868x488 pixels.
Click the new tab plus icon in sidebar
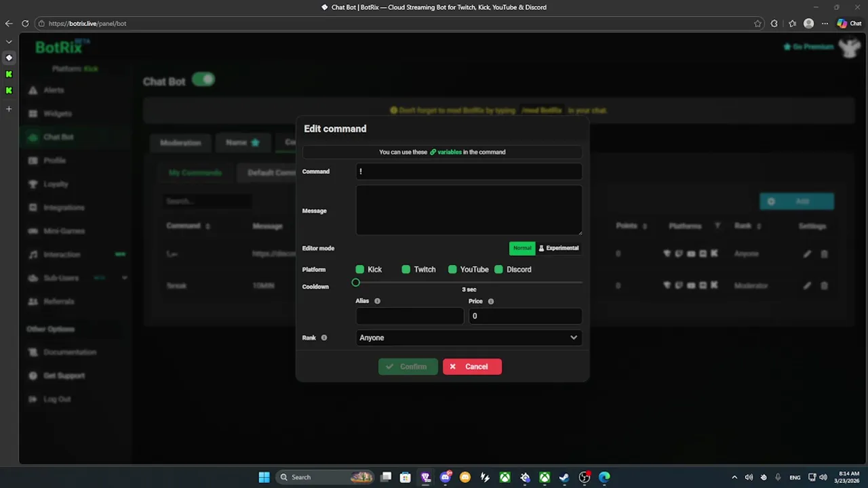[x=9, y=108]
